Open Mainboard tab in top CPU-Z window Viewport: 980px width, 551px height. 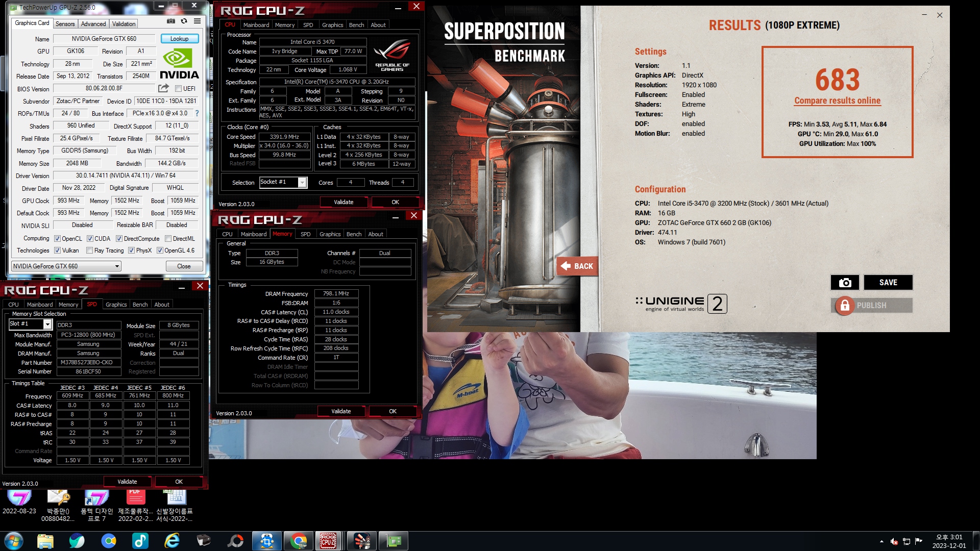point(256,24)
